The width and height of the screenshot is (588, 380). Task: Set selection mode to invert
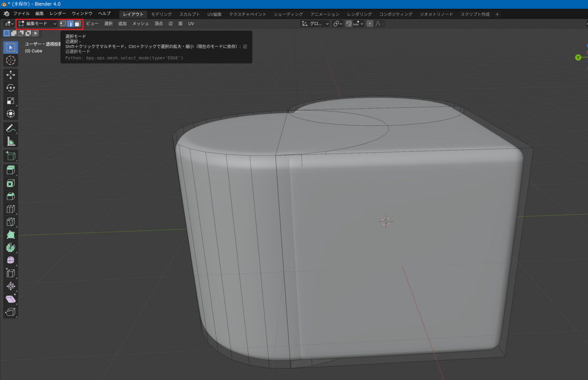(28, 33)
